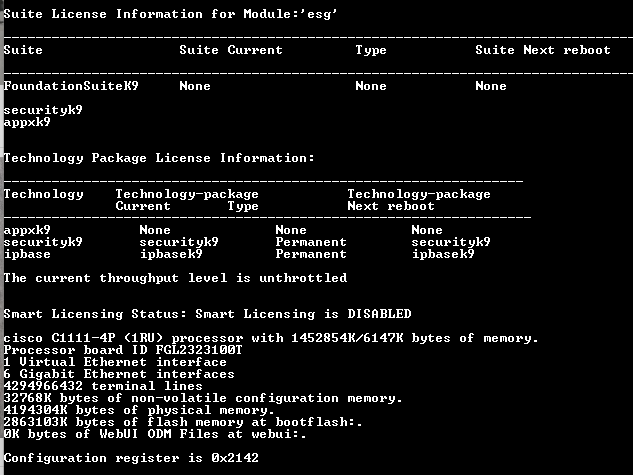Click 'Permanent' type in the securityk9 row
Image resolution: width=633 pixels, height=475 pixels.
[x=311, y=242]
